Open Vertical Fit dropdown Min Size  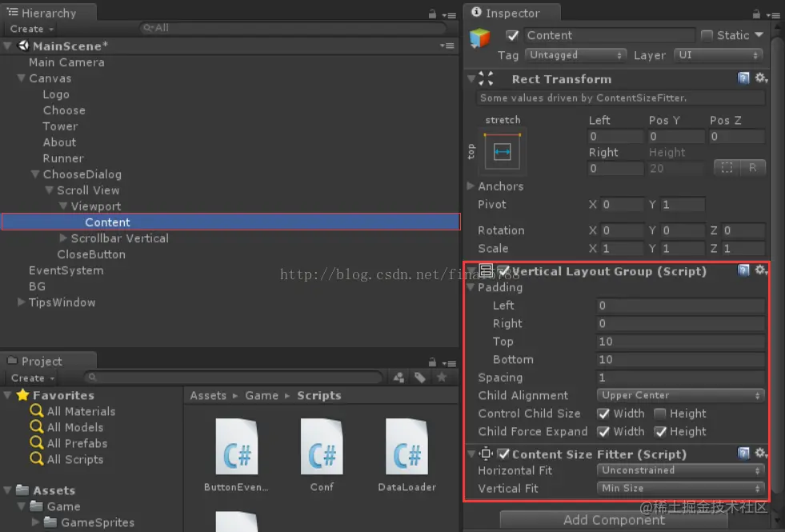click(681, 489)
